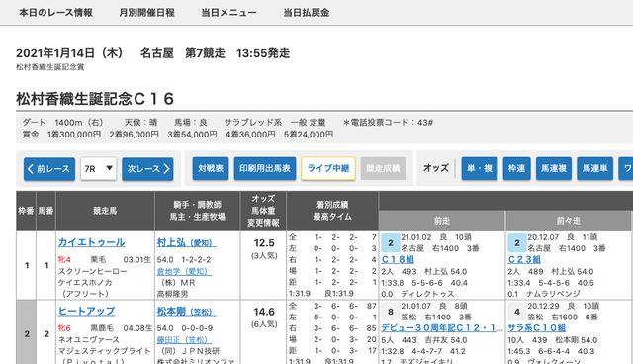The height and width of the screenshot is (364, 633).
Task: Open horse ヒートアップ profile link
Action: tap(87, 311)
